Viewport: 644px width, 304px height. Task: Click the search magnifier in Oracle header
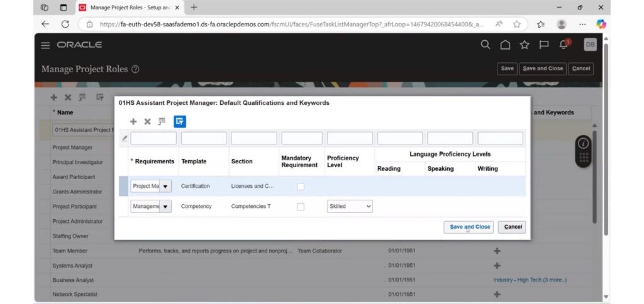(x=486, y=45)
